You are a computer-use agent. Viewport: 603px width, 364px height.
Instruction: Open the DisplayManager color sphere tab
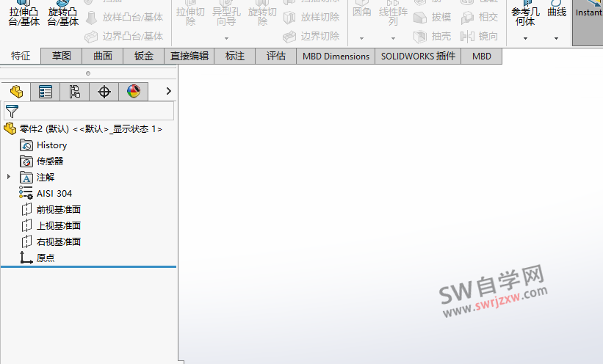click(133, 92)
